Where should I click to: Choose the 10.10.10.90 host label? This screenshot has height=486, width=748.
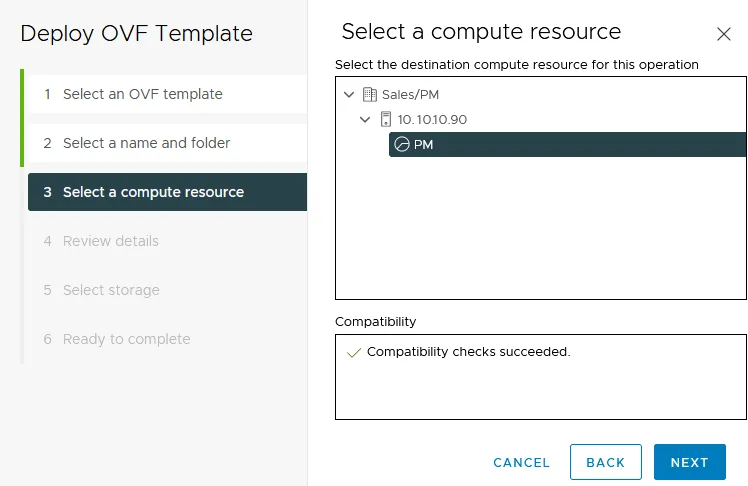click(x=432, y=120)
